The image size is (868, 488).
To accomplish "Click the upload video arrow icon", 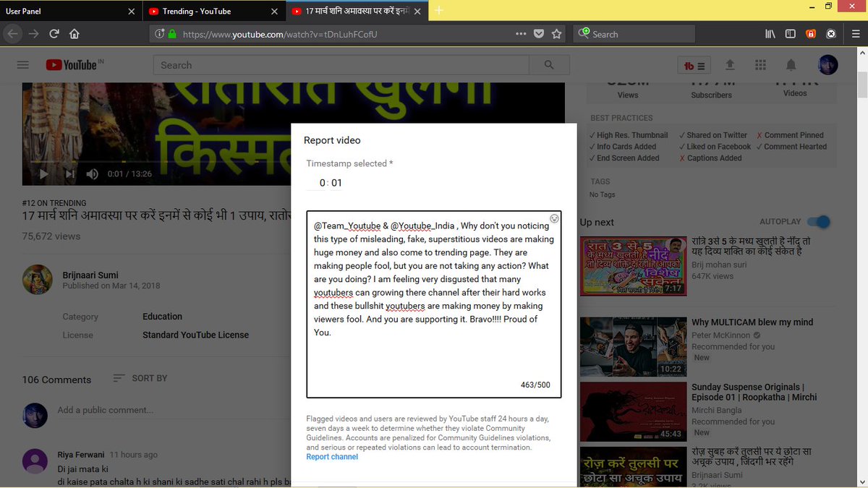I will pyautogui.click(x=730, y=65).
